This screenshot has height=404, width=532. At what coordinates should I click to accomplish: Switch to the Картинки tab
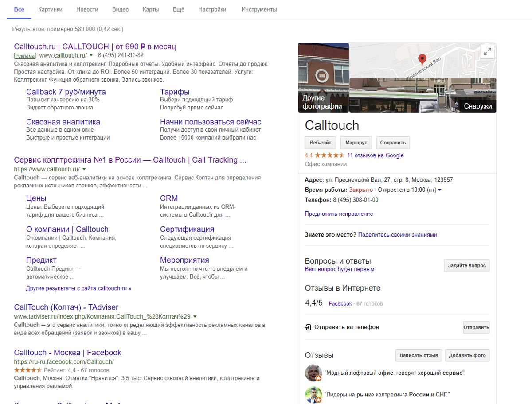[50, 9]
